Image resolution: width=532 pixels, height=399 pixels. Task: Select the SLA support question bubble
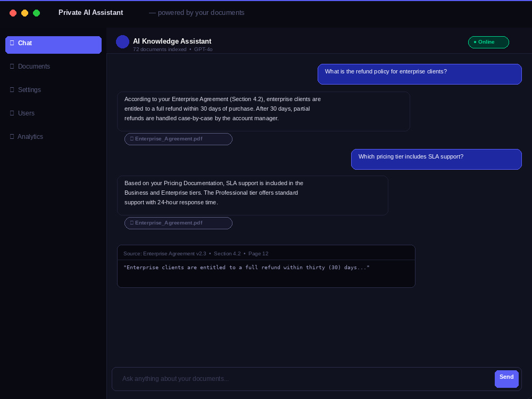pos(436,159)
